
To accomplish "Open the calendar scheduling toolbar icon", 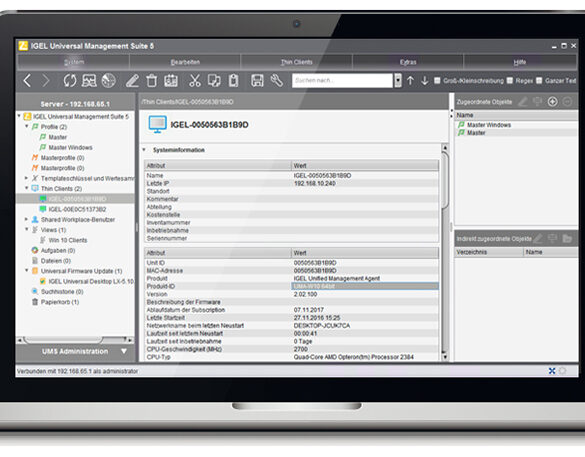I will click(171, 81).
